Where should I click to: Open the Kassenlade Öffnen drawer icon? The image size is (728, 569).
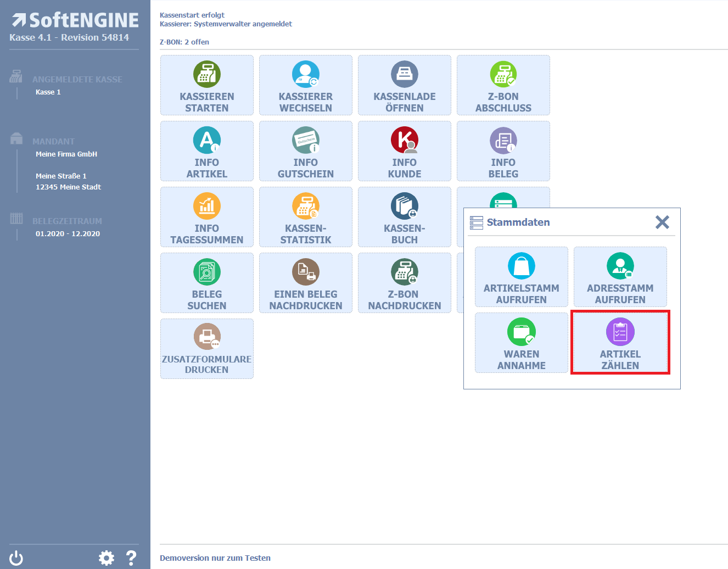pyautogui.click(x=405, y=74)
